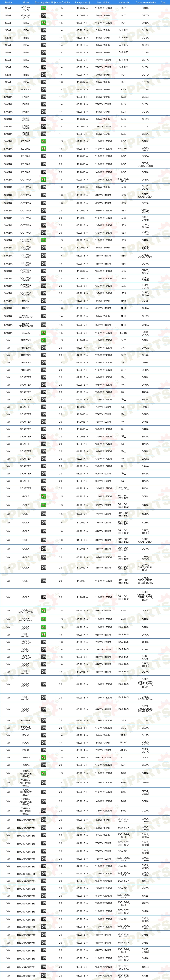Click petrol icon in GOLF VARIANT 04.2017 DADA row
Screen dimensions: 170x980
tap(44, 627)
